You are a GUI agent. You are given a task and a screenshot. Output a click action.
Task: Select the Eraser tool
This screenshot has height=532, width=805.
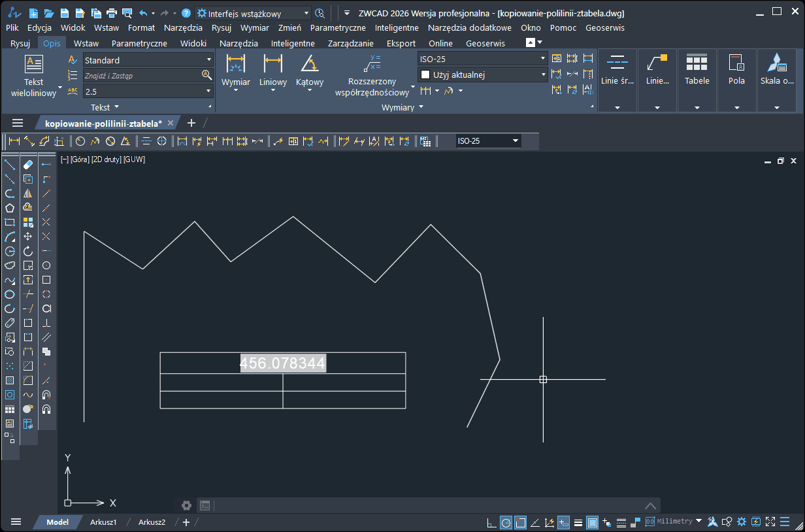pos(28,164)
